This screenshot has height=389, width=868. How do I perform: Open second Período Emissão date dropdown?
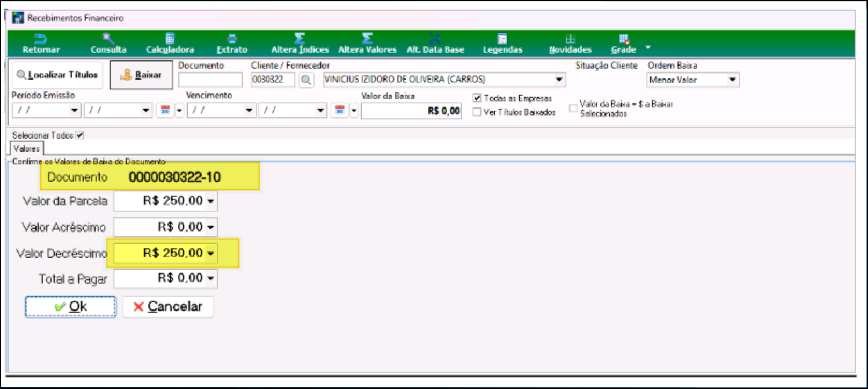pos(146,111)
